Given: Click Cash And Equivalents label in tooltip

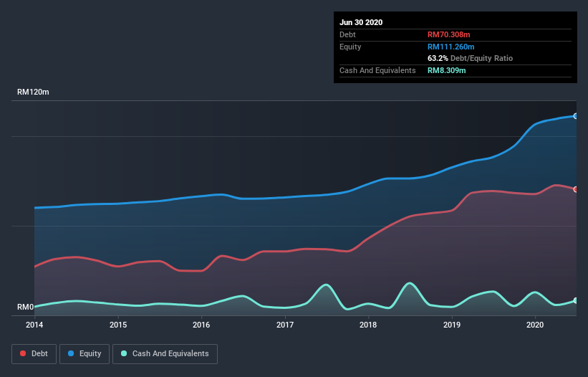Looking at the screenshot, I should tap(377, 70).
